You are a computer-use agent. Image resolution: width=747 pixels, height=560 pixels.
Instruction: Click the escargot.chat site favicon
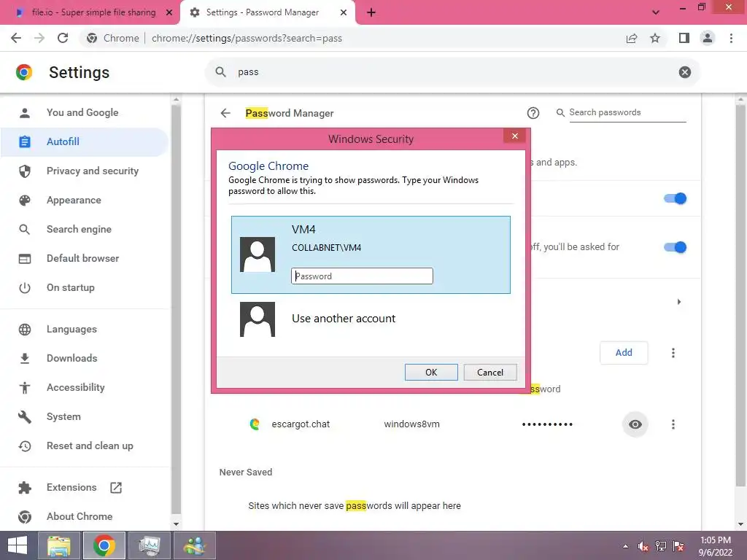[x=255, y=424]
